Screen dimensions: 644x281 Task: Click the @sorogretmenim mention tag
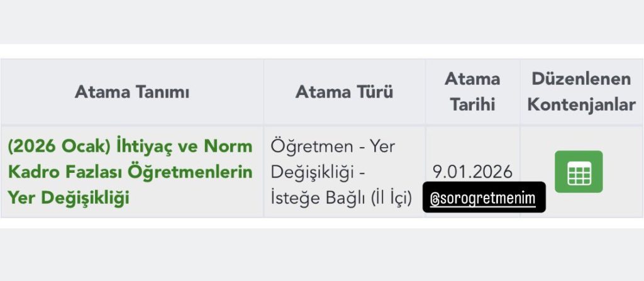click(x=483, y=199)
